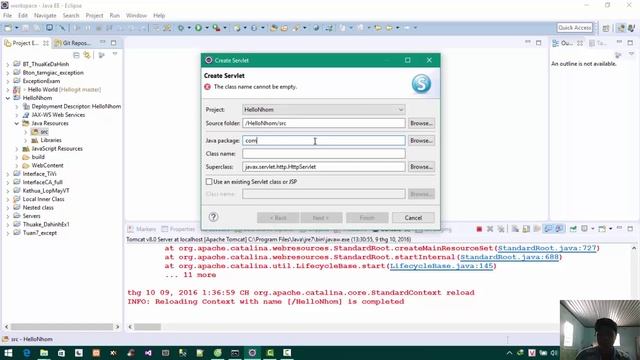
Task: Collapse the Java Resources node
Action: [x=17, y=123]
